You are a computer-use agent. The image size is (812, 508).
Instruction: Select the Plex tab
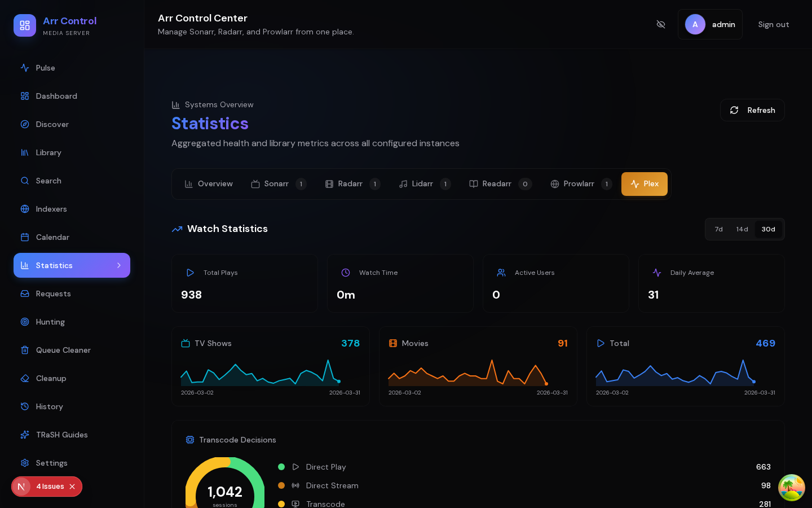coord(645,184)
